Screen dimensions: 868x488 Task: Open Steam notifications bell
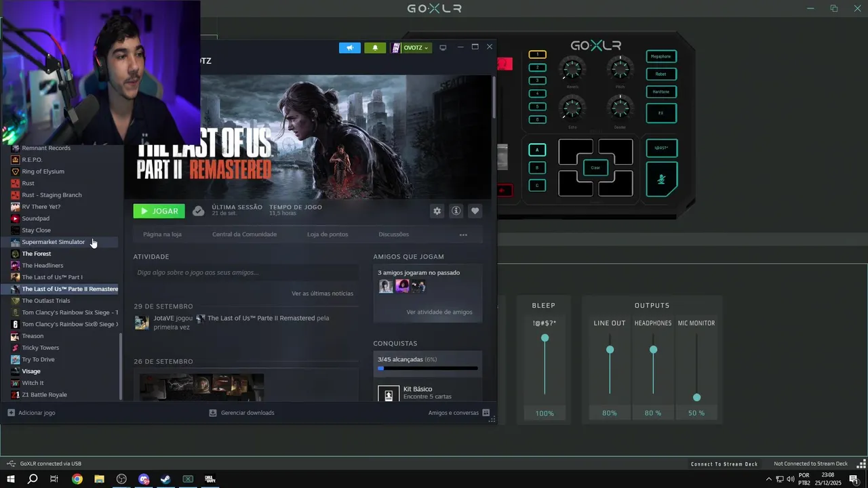[375, 47]
